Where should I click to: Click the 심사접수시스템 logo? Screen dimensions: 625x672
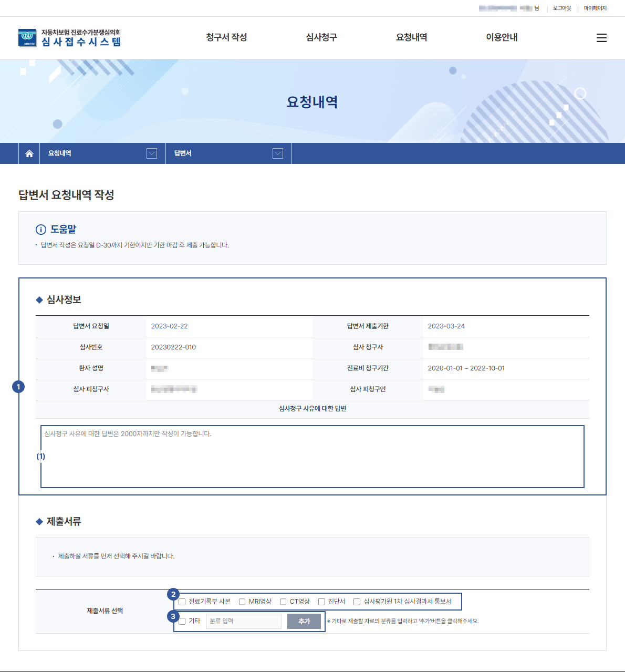click(x=70, y=38)
